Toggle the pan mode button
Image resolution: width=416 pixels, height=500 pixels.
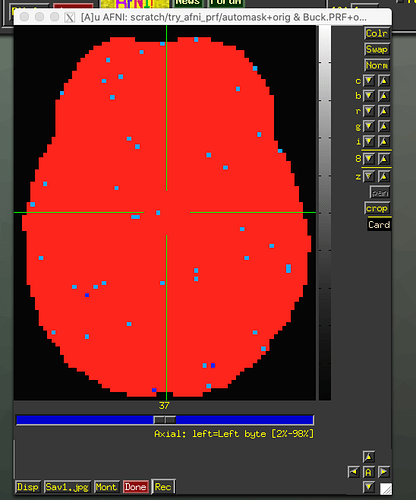coord(380,193)
